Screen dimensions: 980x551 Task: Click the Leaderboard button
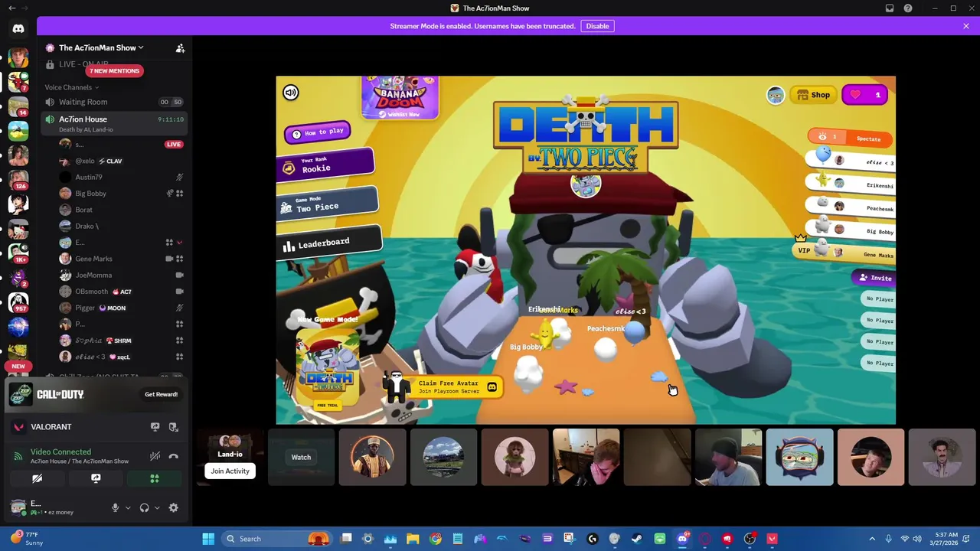(x=329, y=243)
